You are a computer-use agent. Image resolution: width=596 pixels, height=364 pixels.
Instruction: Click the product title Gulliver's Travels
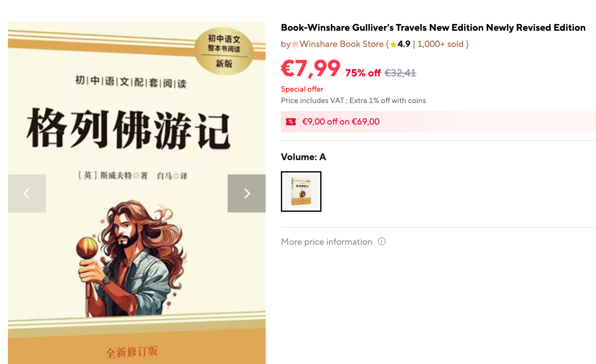pos(433,28)
